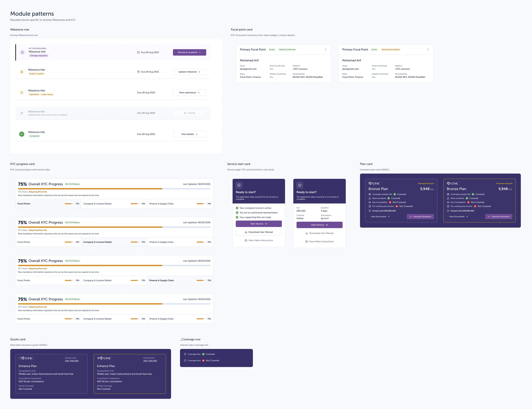This screenshot has width=532, height=409.
Task: Select Focal Points tab where Company & License Details is bold
Action: pos(48,242)
